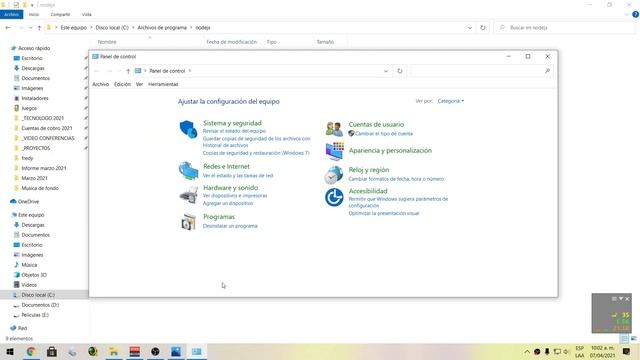Click the Buscar en nodejs search field
640x360 pixels.
(x=565, y=28)
